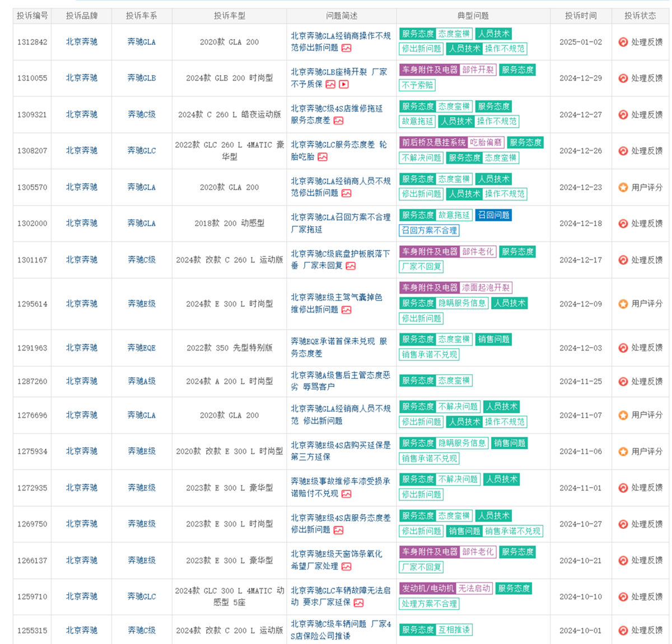Image resolution: width=672 pixels, height=644 pixels.
Task: Open the 奔驰A级 series link
Action: click(142, 381)
